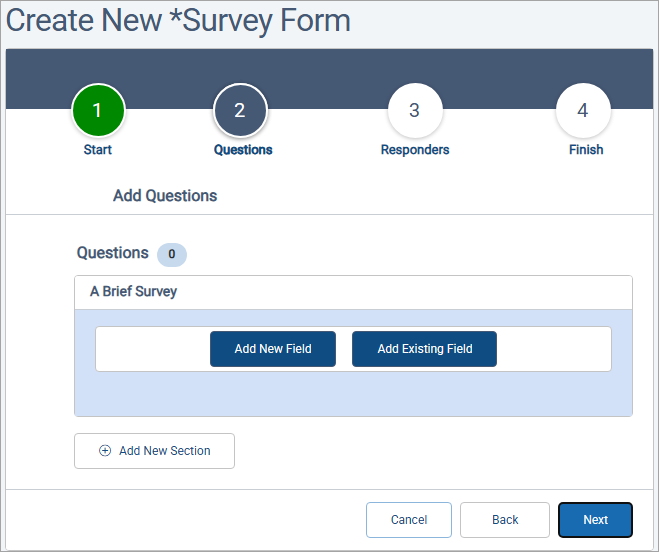Click the step 3 circle icon
The height and width of the screenshot is (552, 659).
(415, 111)
